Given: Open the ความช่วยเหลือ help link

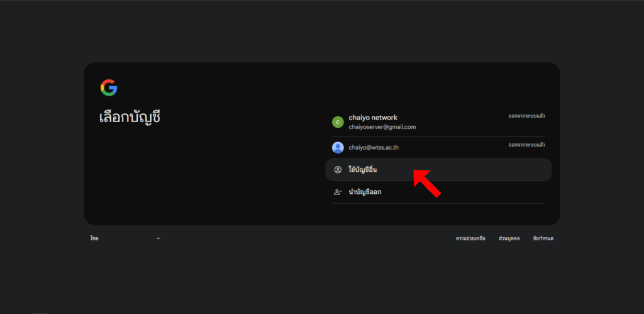Looking at the screenshot, I should tap(470, 238).
